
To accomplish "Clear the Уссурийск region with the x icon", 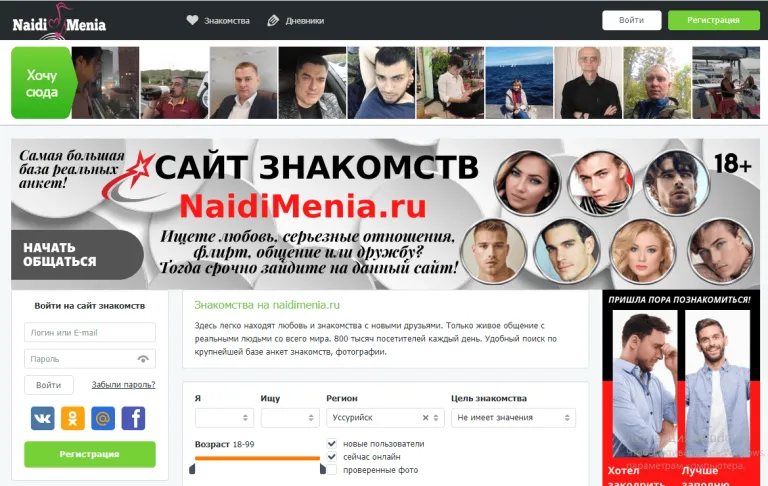I will click(x=425, y=418).
